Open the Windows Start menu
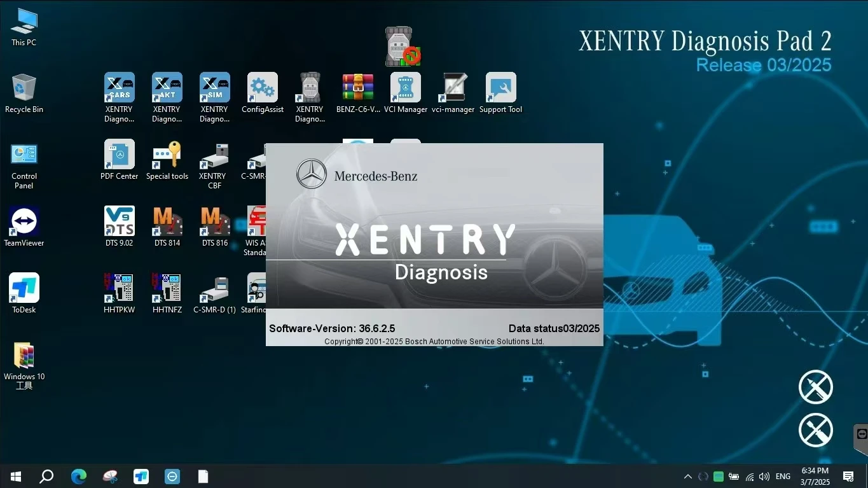Viewport: 868px width, 488px height. pyautogui.click(x=16, y=477)
